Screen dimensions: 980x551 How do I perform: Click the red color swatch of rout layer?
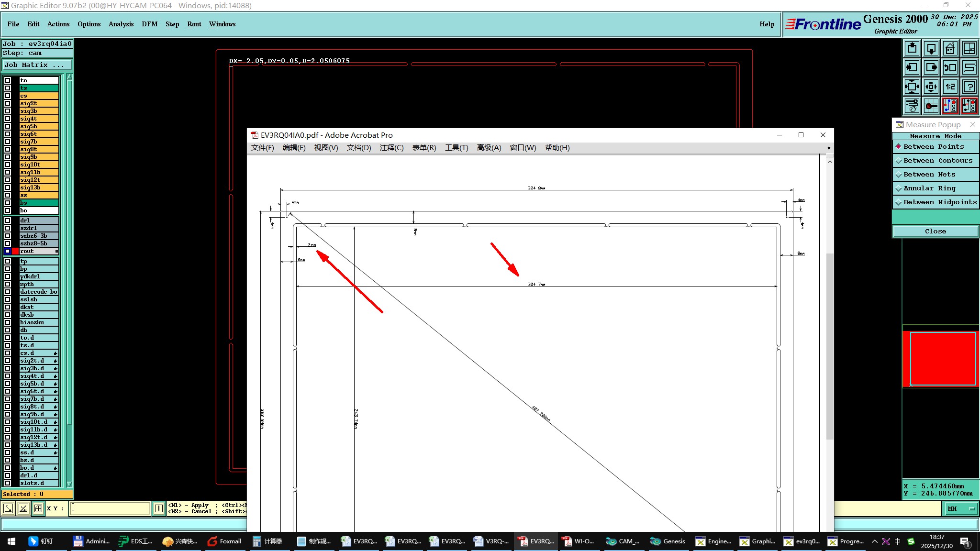click(15, 251)
